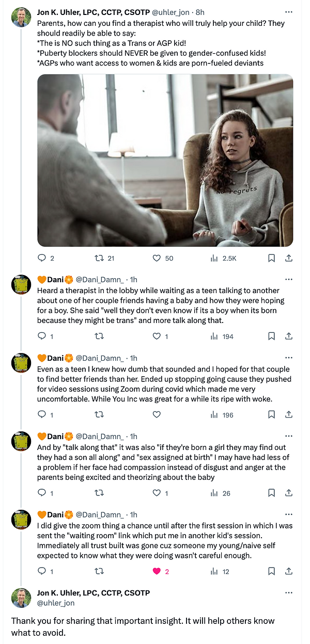Open the therapy session photo
Image resolution: width=310 pixels, height=644 pixels.
[165, 160]
